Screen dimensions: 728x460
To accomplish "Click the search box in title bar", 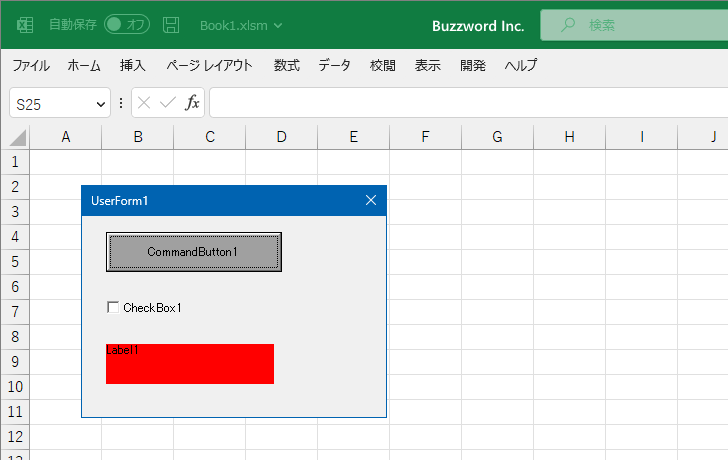I will pos(634,25).
